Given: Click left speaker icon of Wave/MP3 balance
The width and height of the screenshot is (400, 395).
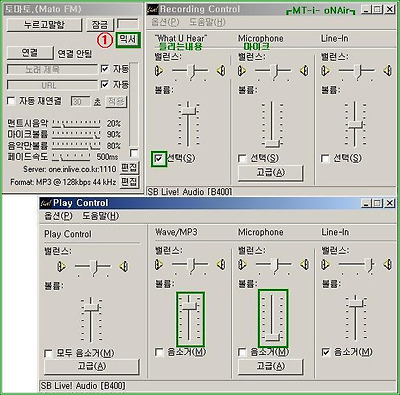Looking at the screenshot, I should [159, 265].
